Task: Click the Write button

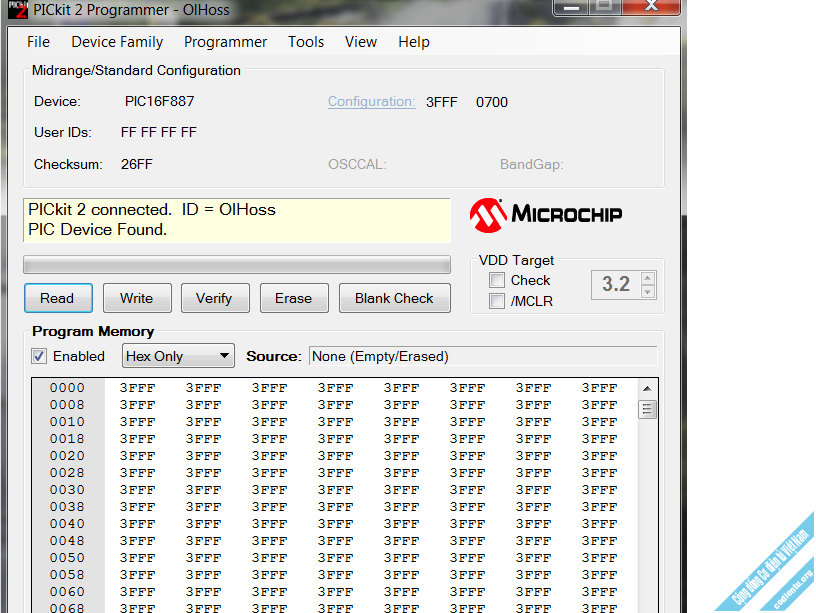Action: pos(137,298)
